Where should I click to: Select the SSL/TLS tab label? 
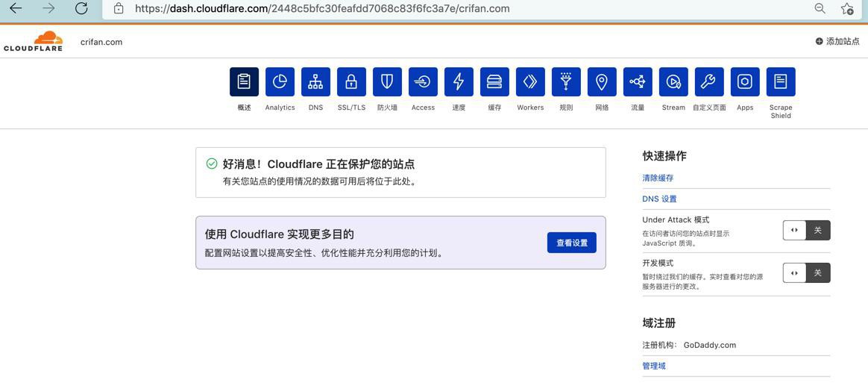(x=351, y=108)
